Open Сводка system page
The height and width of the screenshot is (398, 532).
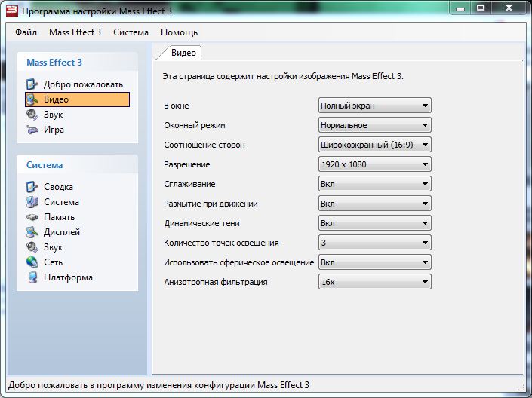58,187
